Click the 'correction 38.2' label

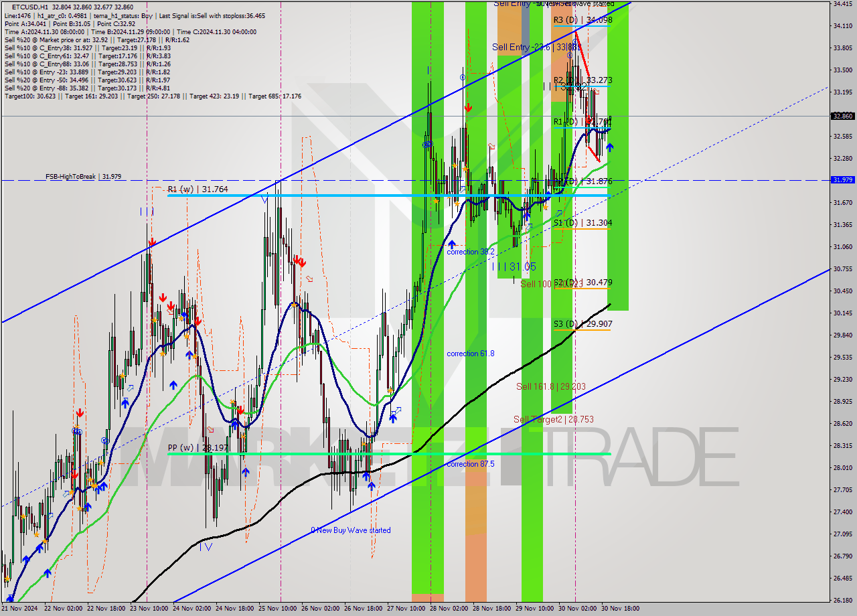point(471,252)
